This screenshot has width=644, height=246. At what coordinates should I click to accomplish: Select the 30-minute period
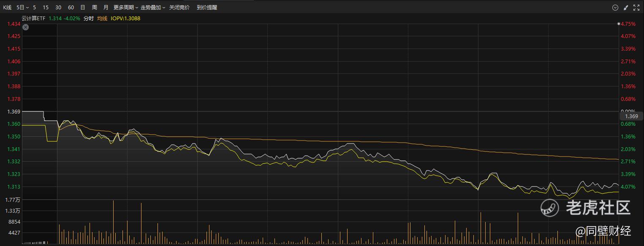pos(58,8)
